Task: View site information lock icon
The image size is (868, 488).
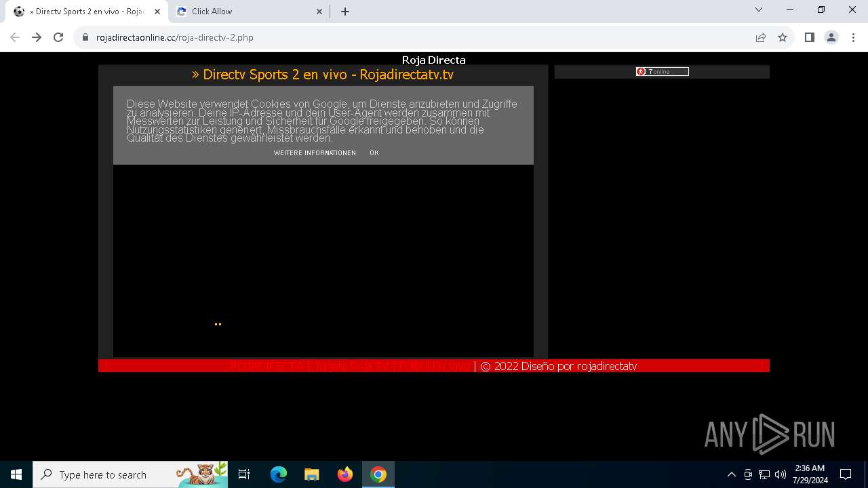Action: 85,38
